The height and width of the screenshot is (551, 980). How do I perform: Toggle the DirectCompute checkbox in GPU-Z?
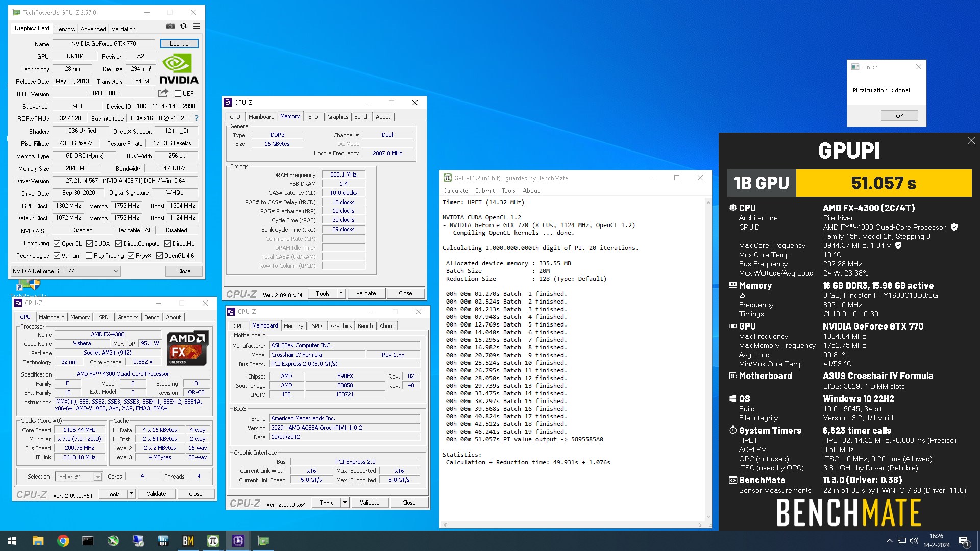click(118, 244)
